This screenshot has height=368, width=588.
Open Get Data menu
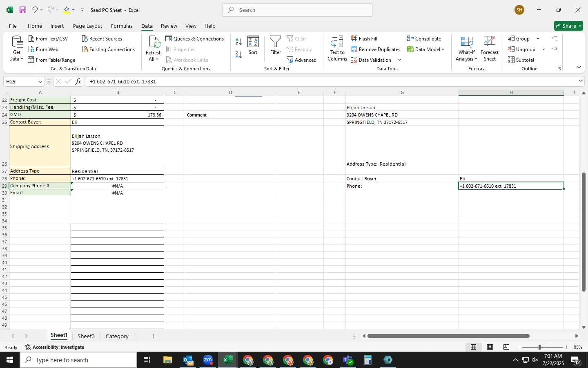17,48
